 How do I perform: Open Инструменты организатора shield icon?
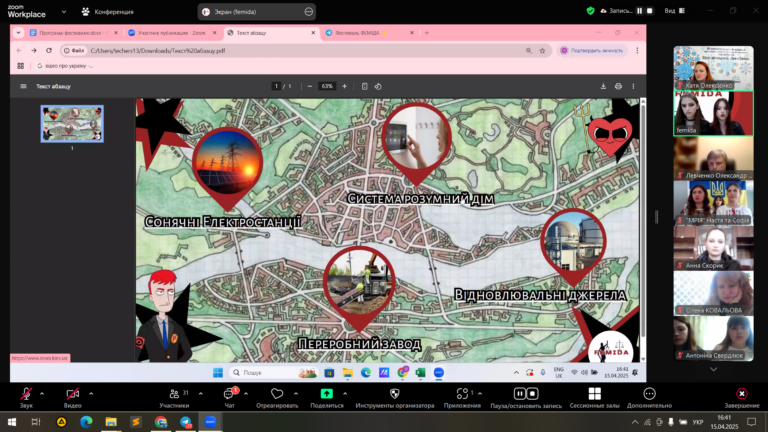click(x=394, y=394)
